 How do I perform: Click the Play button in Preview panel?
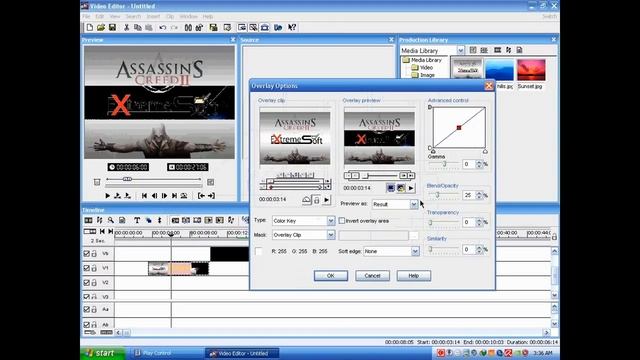coord(107,196)
